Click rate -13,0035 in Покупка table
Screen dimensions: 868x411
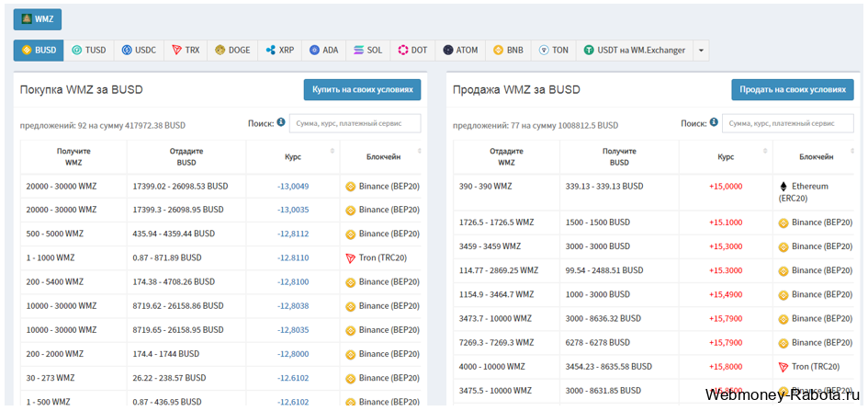pyautogui.click(x=293, y=210)
